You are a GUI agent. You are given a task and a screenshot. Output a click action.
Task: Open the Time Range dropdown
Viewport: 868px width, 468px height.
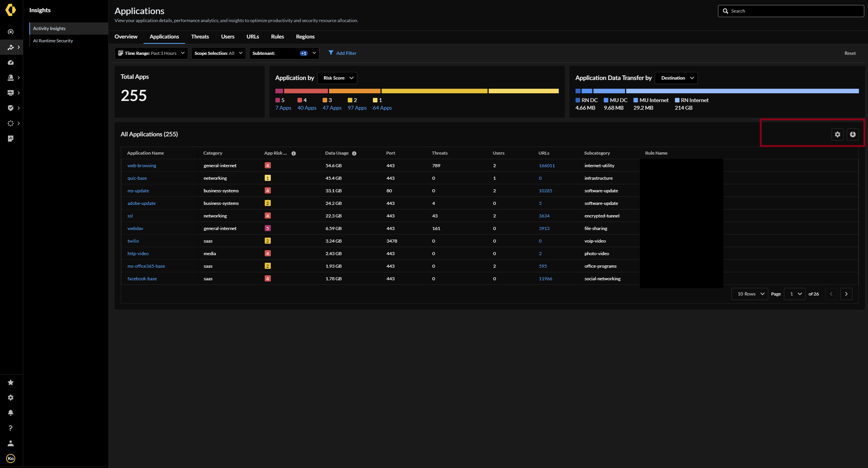pos(151,53)
